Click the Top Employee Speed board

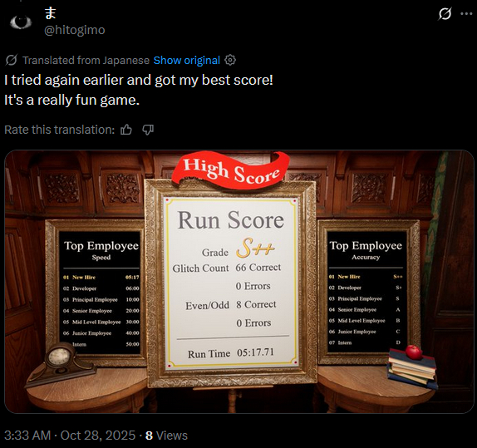100,292
